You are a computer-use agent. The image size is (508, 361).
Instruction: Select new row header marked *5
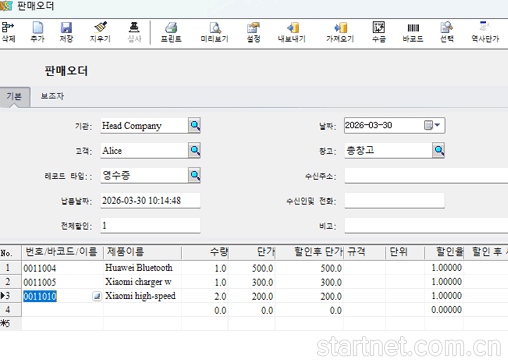11,324
